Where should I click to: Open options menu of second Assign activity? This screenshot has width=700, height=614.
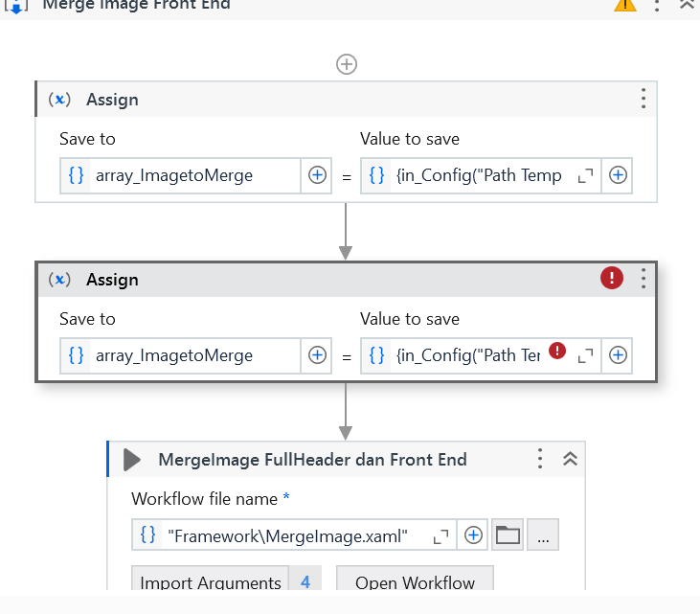pos(644,279)
